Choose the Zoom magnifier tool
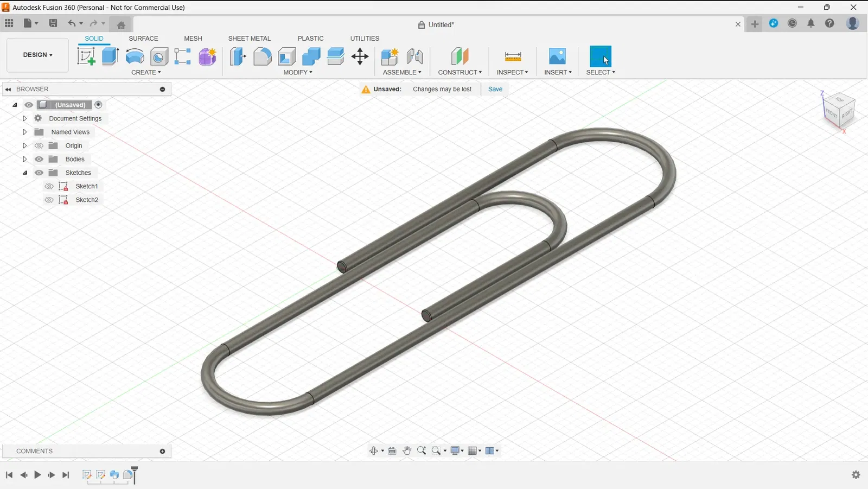 pyautogui.click(x=422, y=450)
